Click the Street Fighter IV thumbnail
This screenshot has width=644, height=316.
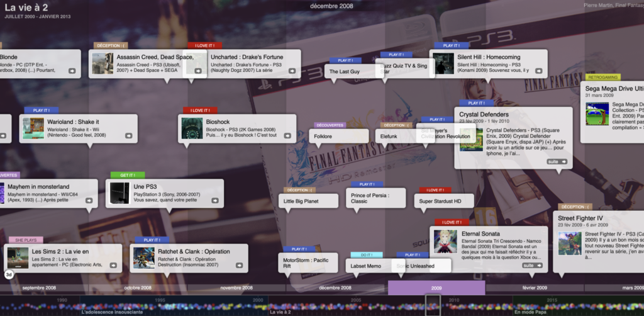(570, 243)
